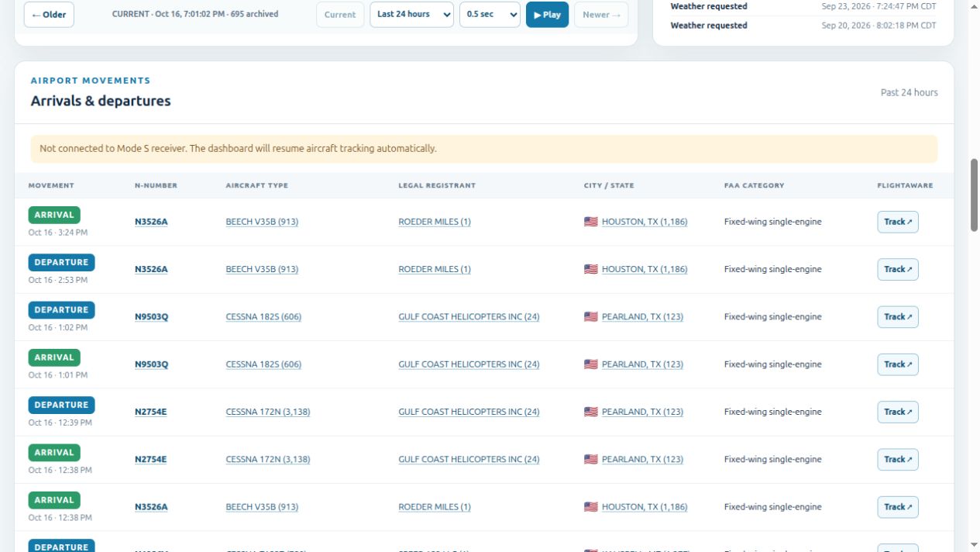The width and height of the screenshot is (980, 552).
Task: Click the Current snapshot button
Action: pyautogui.click(x=340, y=15)
